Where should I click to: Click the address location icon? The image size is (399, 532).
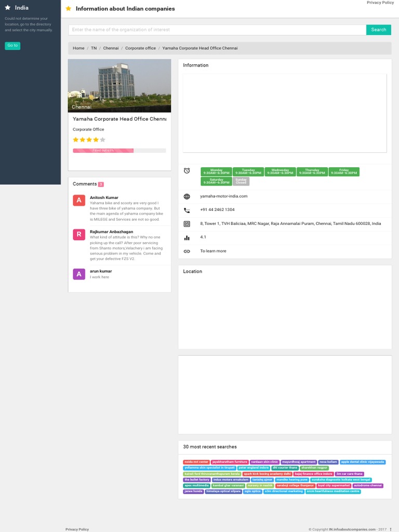(x=187, y=224)
